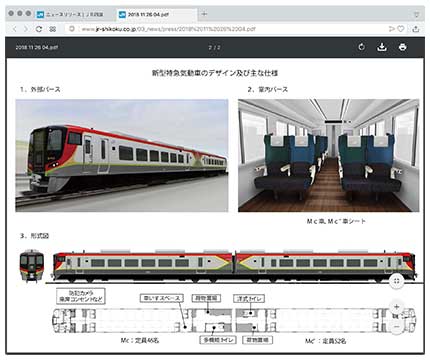Rotate the PDF document clockwise
Viewport: 430px width, 360px height.
point(362,47)
